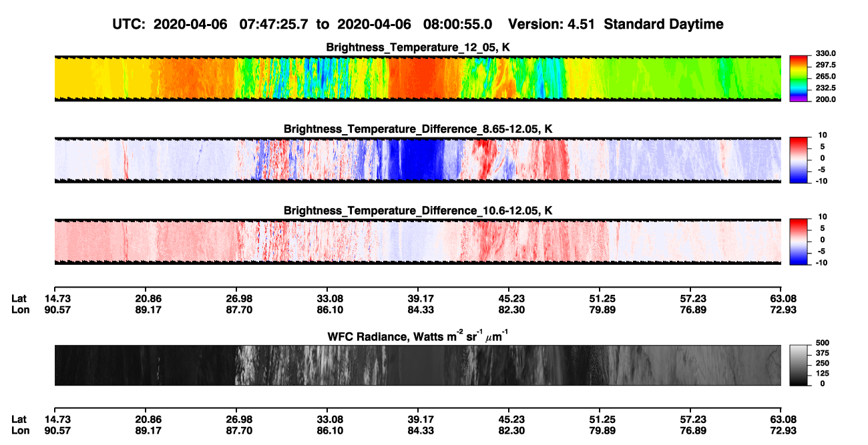The image size is (868, 445).
Task: Click the 'Brightness_Temperature_Difference_10.6-12.05, K' title
Action: pyautogui.click(x=419, y=211)
